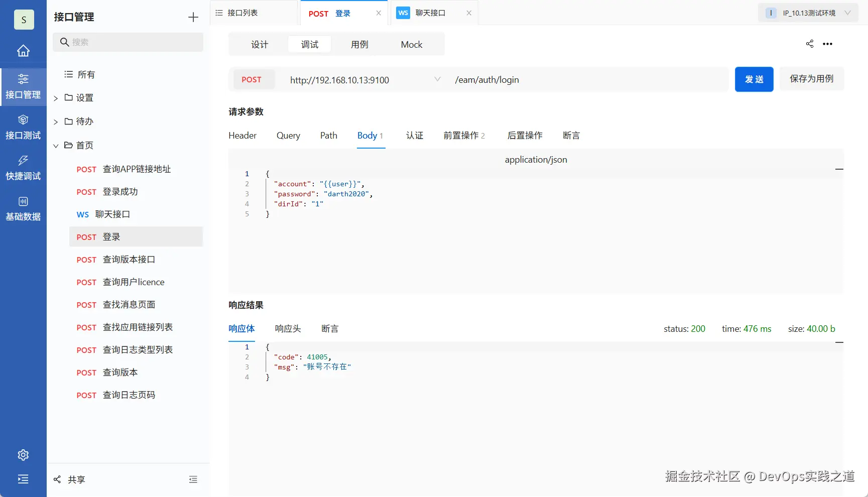This screenshot has height=497, width=868.
Task: Select 接口管理 in the left sidebar
Action: point(23,87)
